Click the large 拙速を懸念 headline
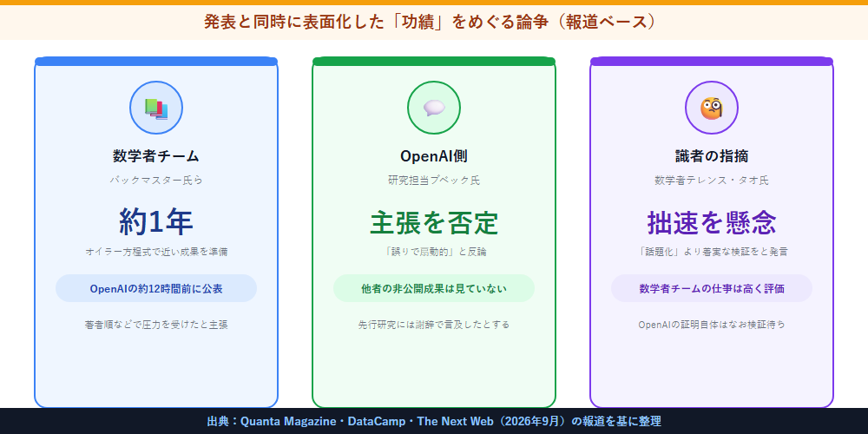Viewport: 868px width, 434px height. pyautogui.click(x=712, y=222)
